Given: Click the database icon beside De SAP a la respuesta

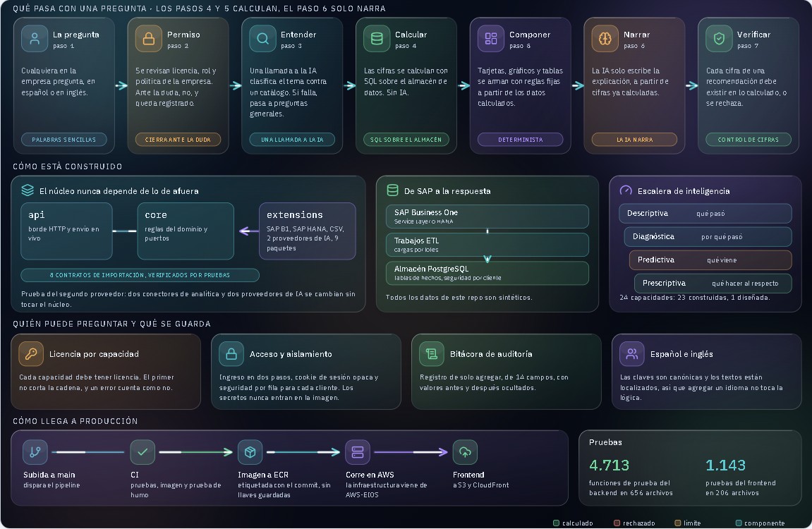Looking at the screenshot, I should tap(392, 190).
